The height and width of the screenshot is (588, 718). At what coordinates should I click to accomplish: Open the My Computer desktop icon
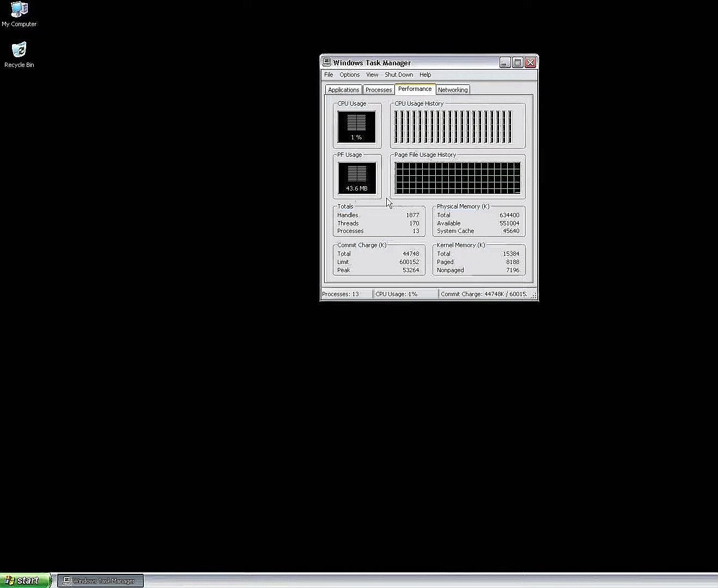(x=19, y=14)
